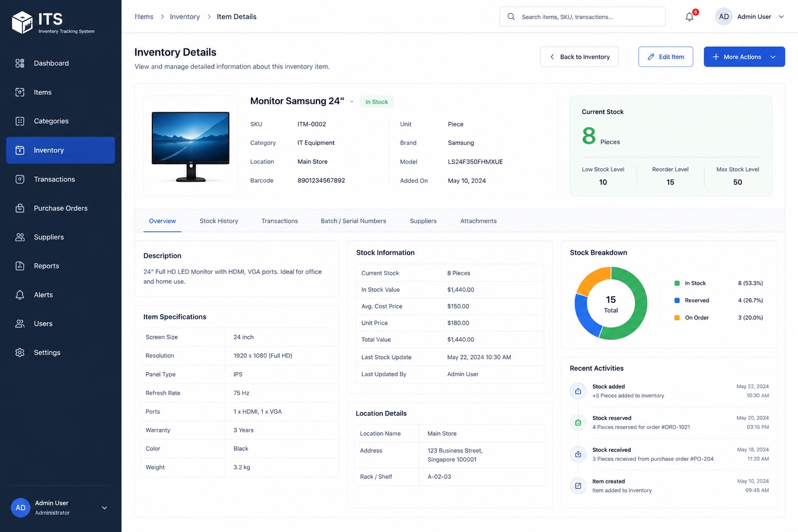
Task: Click the Max Stock Level value 50
Action: point(738,182)
